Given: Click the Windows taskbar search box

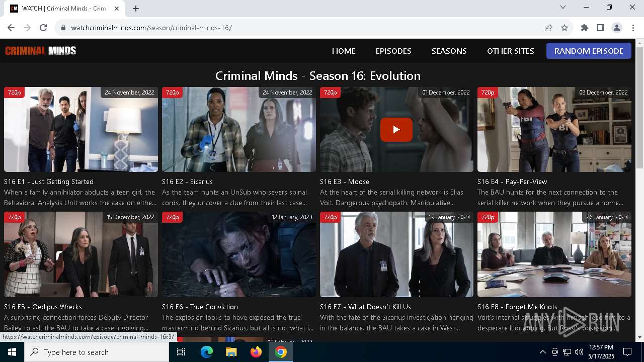Looking at the screenshot, I should (97, 352).
